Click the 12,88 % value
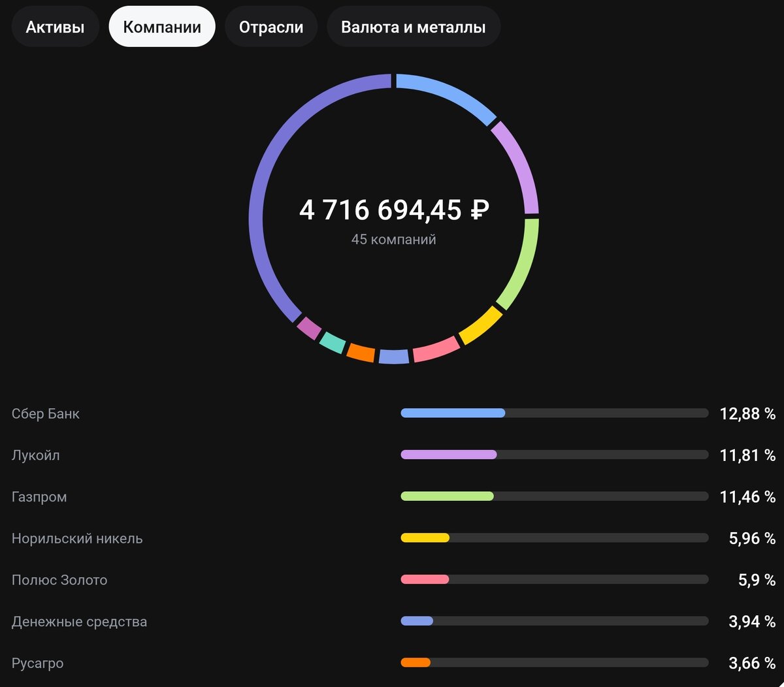This screenshot has width=784, height=687. pos(747,413)
